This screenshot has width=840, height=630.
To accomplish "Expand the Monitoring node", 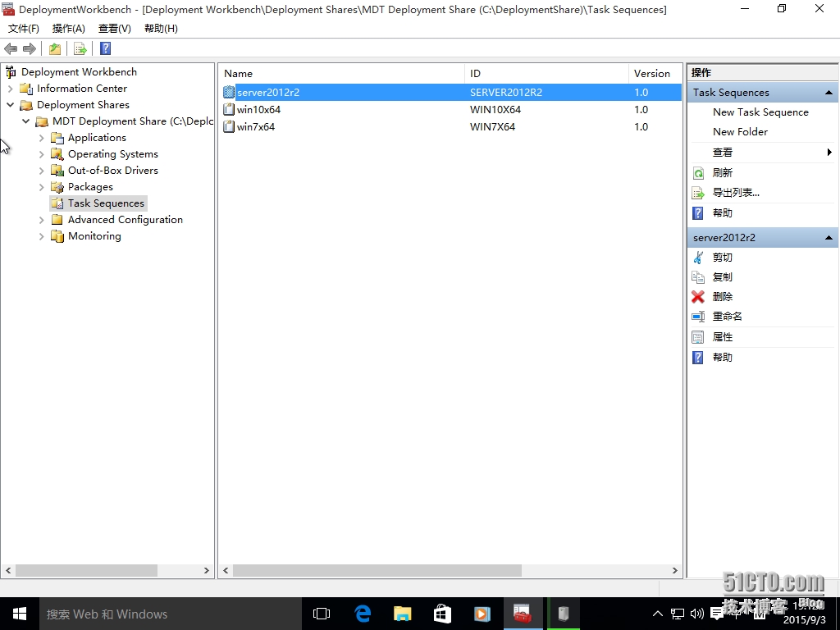I will coord(41,236).
